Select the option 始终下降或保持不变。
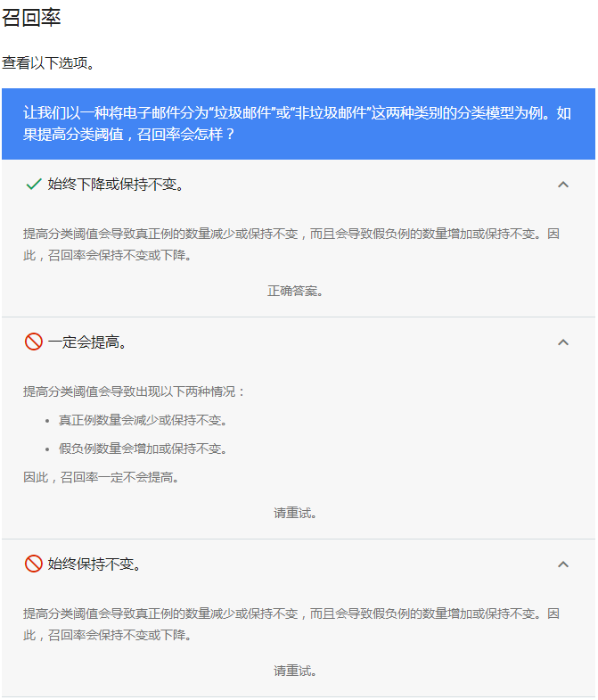Viewport: 598px width, 700px height. [116, 185]
